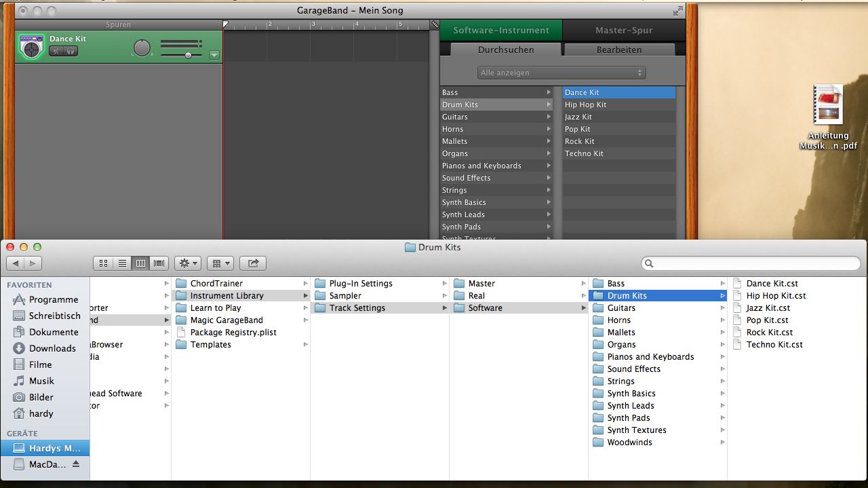Select Package Registry.plist file

coord(241,333)
